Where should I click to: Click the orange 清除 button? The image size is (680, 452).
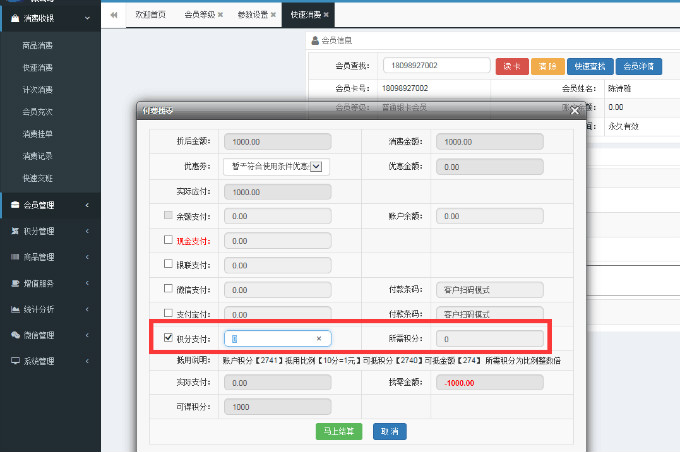coord(548,66)
